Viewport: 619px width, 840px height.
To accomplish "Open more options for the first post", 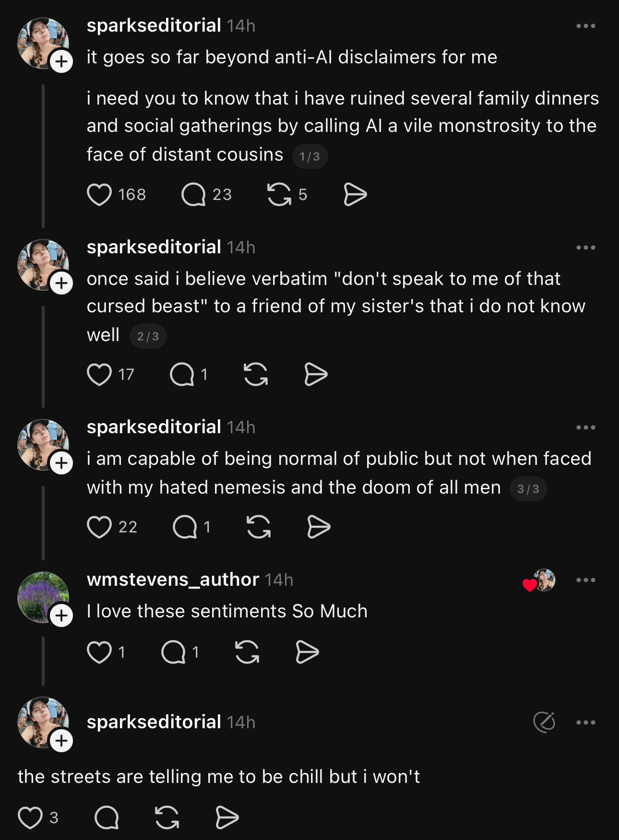I will pos(585,26).
